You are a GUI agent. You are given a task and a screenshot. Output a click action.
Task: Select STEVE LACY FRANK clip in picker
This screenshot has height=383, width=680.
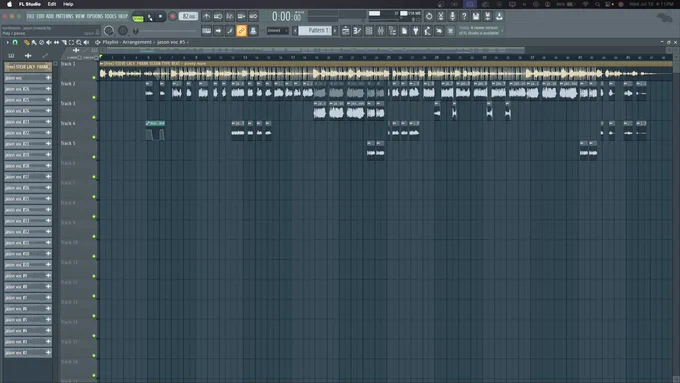point(28,67)
